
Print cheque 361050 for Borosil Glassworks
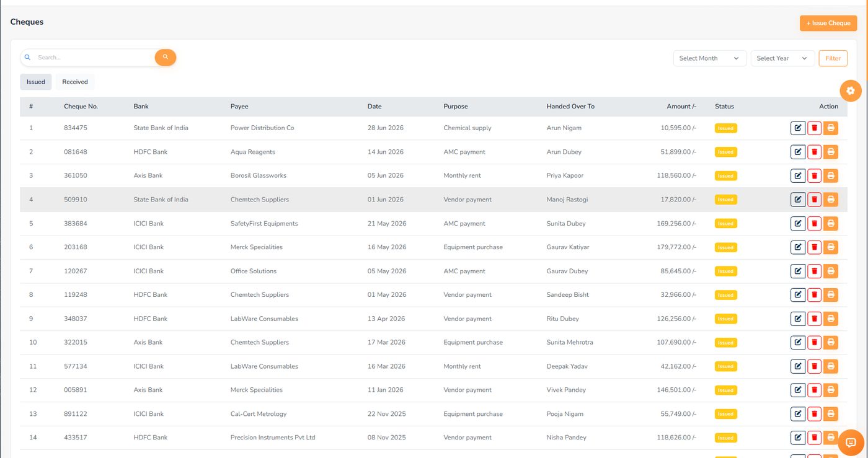831,175
